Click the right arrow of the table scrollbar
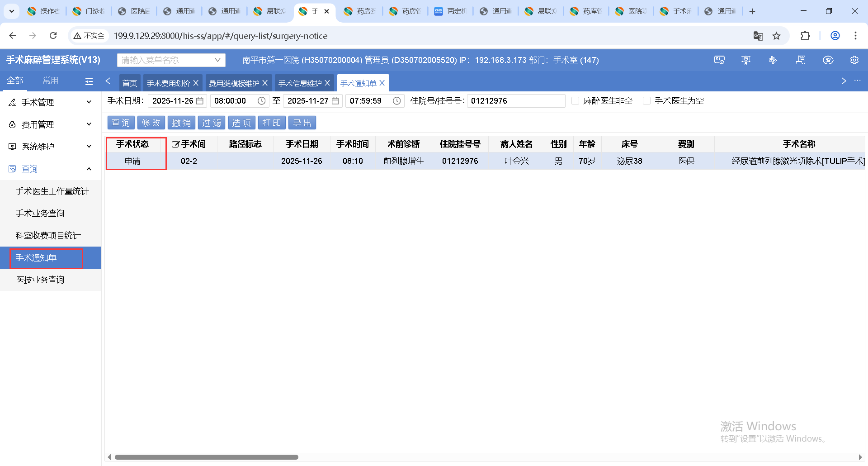The height and width of the screenshot is (466, 868). pyautogui.click(x=860, y=457)
